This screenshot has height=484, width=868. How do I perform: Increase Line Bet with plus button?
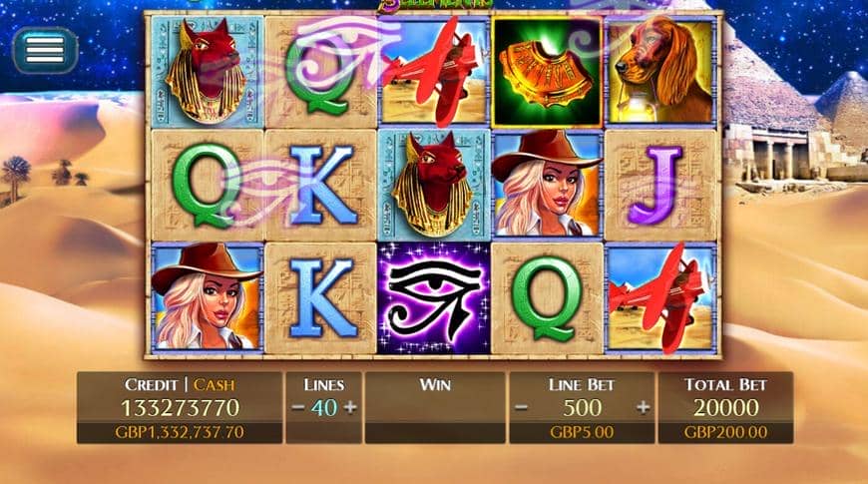pos(643,408)
